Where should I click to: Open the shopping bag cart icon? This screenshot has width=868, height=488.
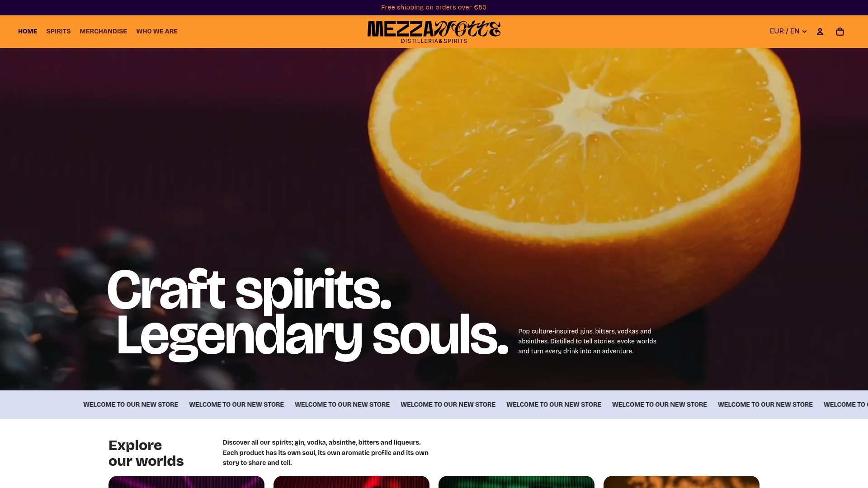tap(840, 32)
